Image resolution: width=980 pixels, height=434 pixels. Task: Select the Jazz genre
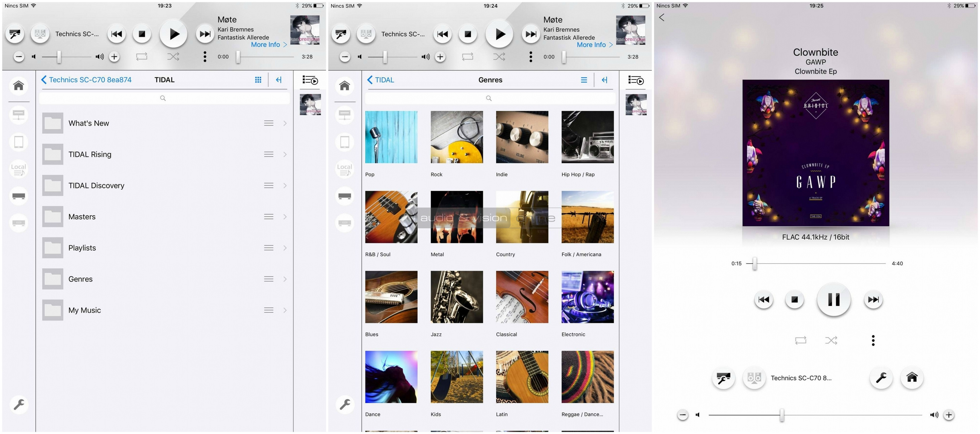pyautogui.click(x=456, y=297)
